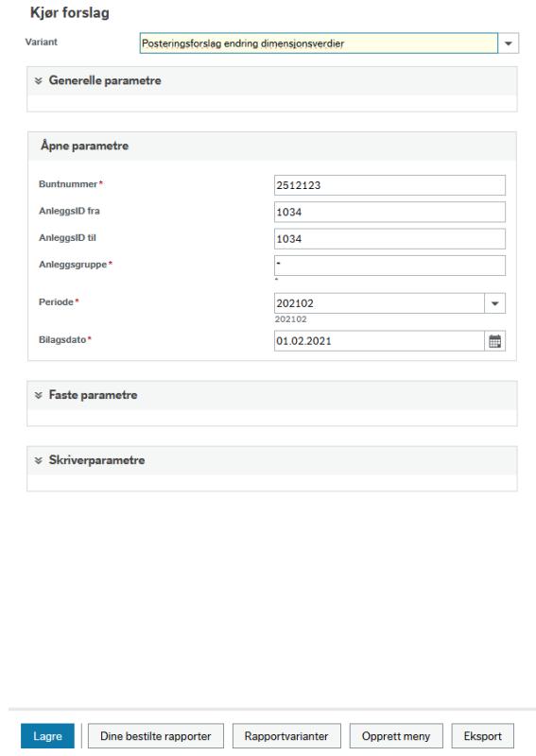Click the Lagre button
The height and width of the screenshot is (756, 536).
pos(48,736)
